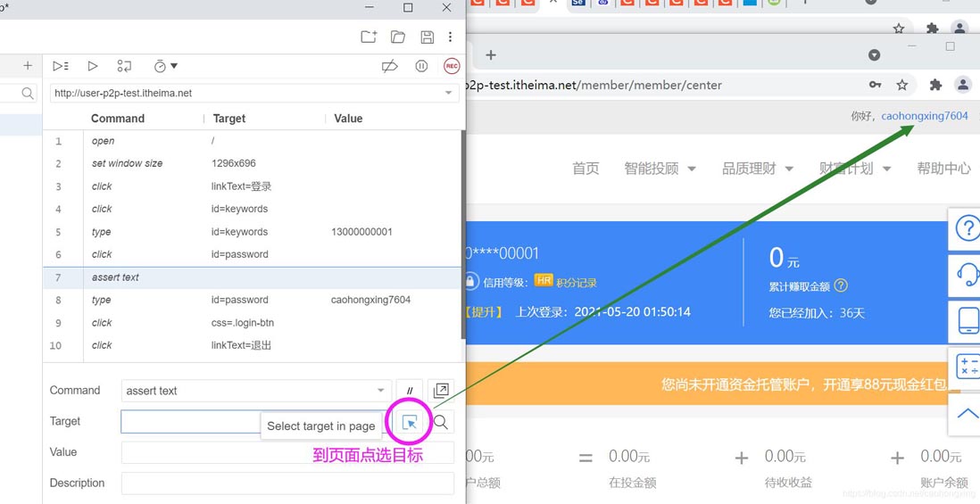Open 帮助中心 in site navigation
The height and width of the screenshot is (504, 980).
pyautogui.click(x=943, y=168)
